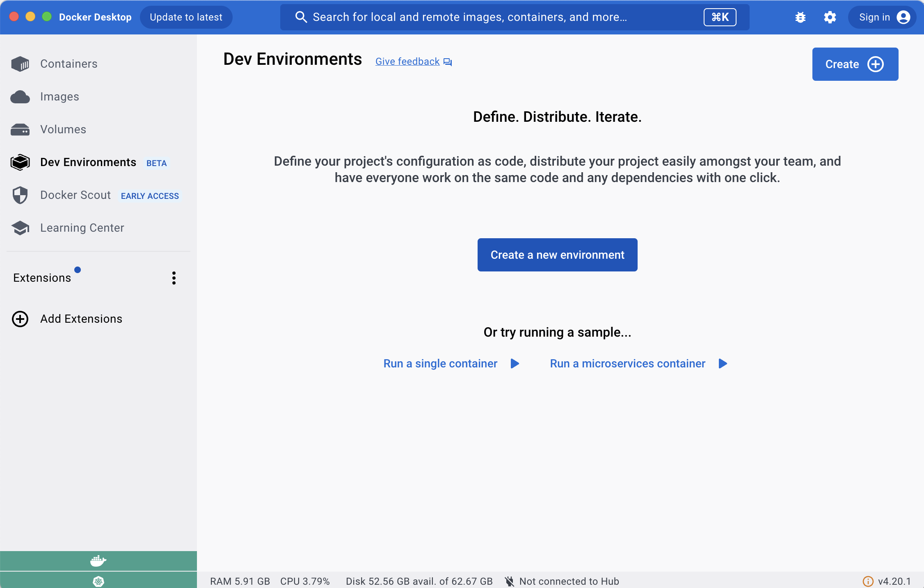This screenshot has width=924, height=588.
Task: Click the Add Extensions plus icon
Action: [x=20, y=319]
